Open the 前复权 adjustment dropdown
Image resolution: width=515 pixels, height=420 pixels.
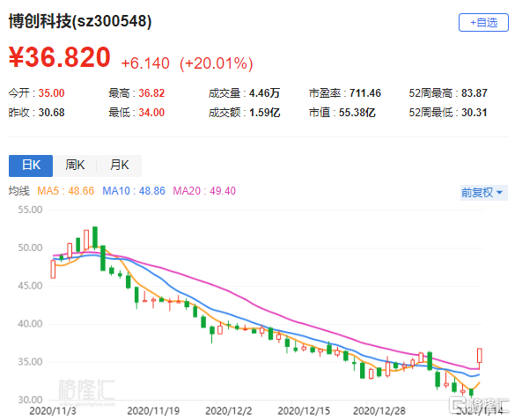483,193
